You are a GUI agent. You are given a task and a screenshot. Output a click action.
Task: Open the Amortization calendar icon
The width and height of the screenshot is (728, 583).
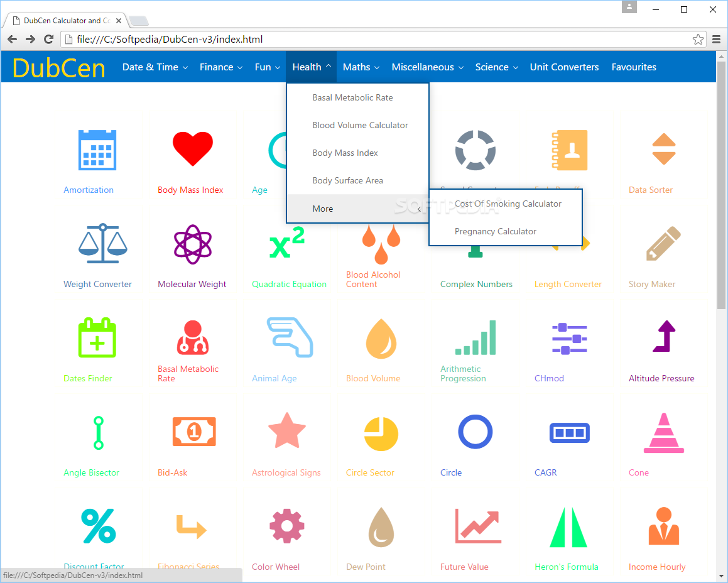(97, 150)
